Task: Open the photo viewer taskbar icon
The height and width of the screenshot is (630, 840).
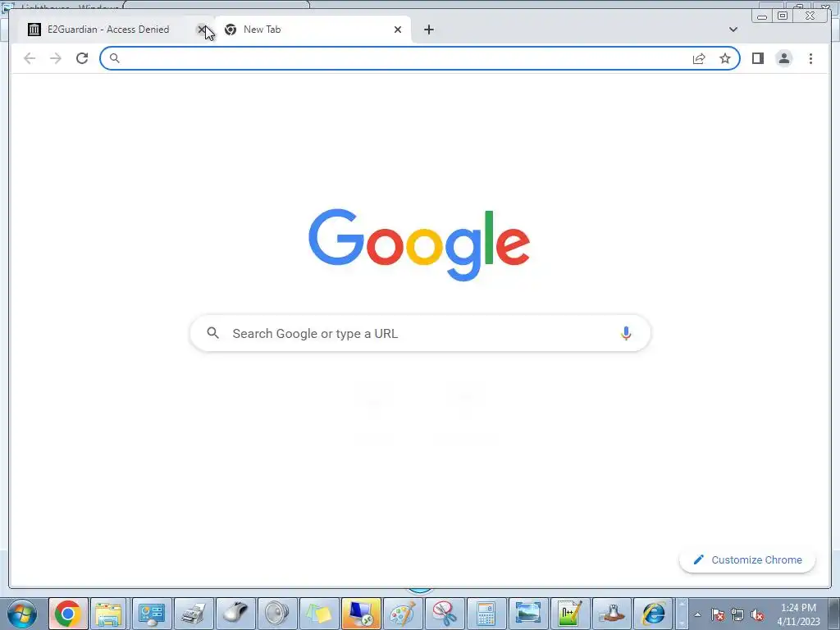Action: [527, 614]
